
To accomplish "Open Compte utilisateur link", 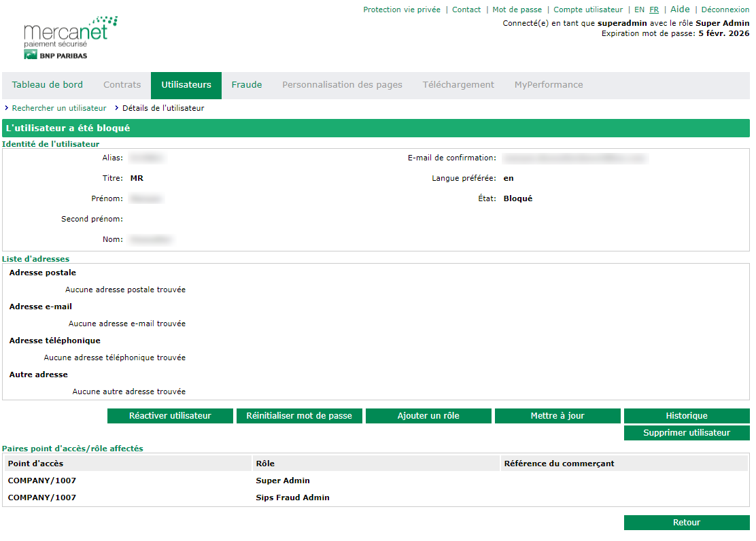I will (588, 10).
